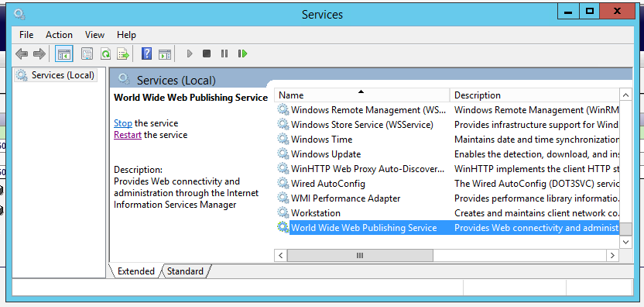The height and width of the screenshot is (307, 644).
Task: Sort by the Description column header
Action: [x=535, y=95]
